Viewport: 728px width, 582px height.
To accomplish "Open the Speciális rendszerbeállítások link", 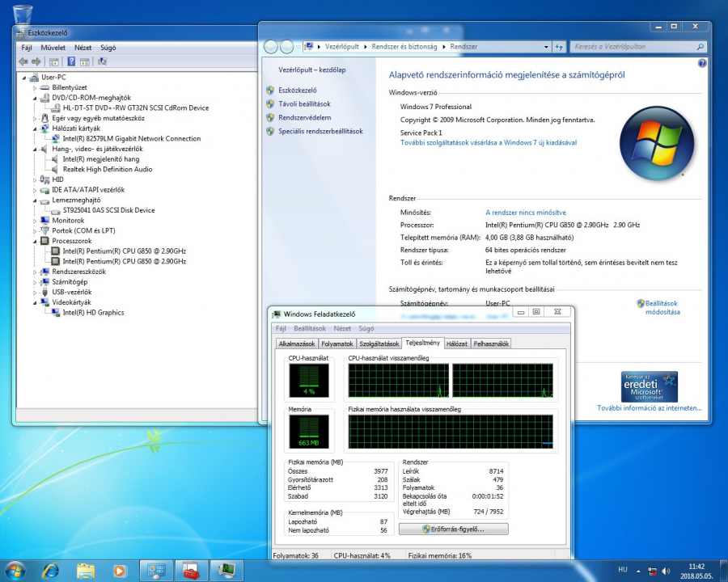I will pyautogui.click(x=320, y=131).
